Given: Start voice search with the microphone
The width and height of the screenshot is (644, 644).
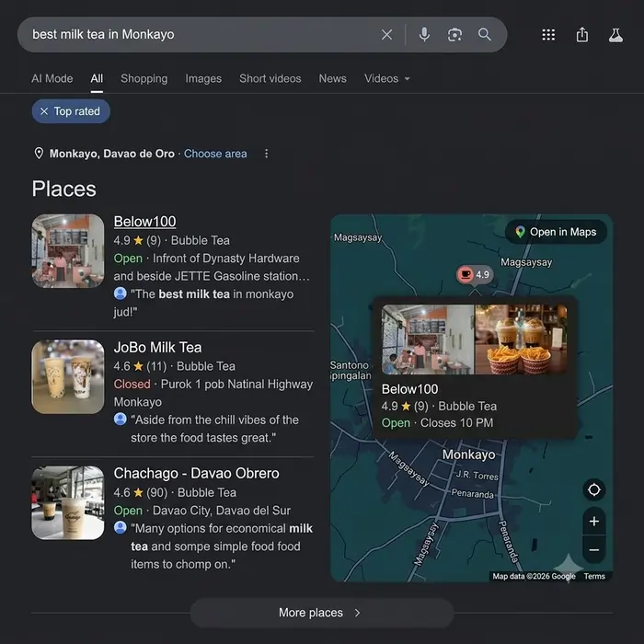Looking at the screenshot, I should pyautogui.click(x=424, y=35).
